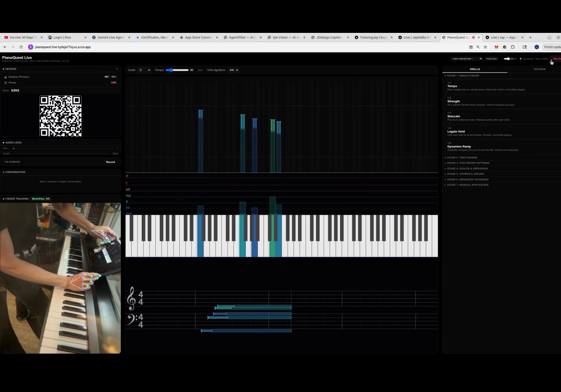
Task: Select the Staccato drill
Action: [x=454, y=116]
